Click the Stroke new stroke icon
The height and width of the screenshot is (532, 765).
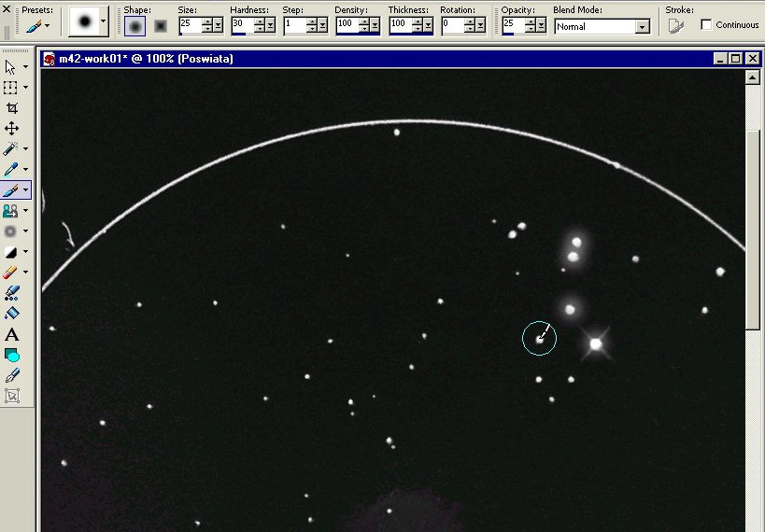[x=676, y=26]
